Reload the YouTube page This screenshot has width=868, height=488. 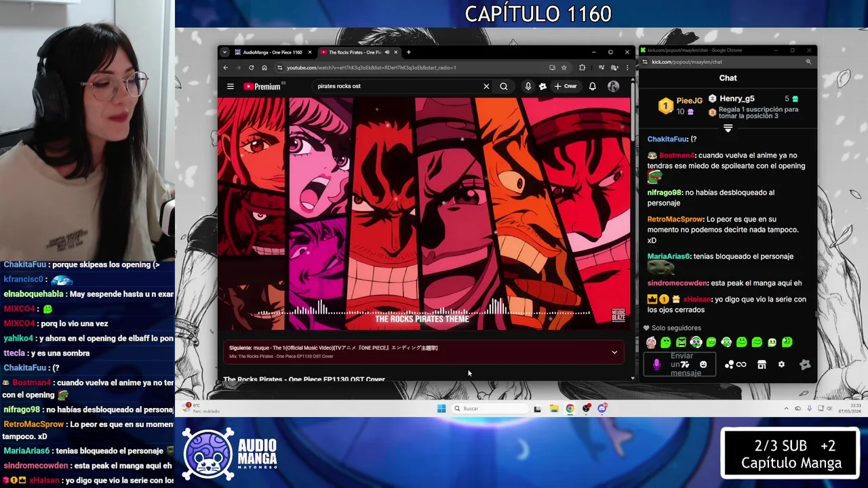tap(251, 67)
